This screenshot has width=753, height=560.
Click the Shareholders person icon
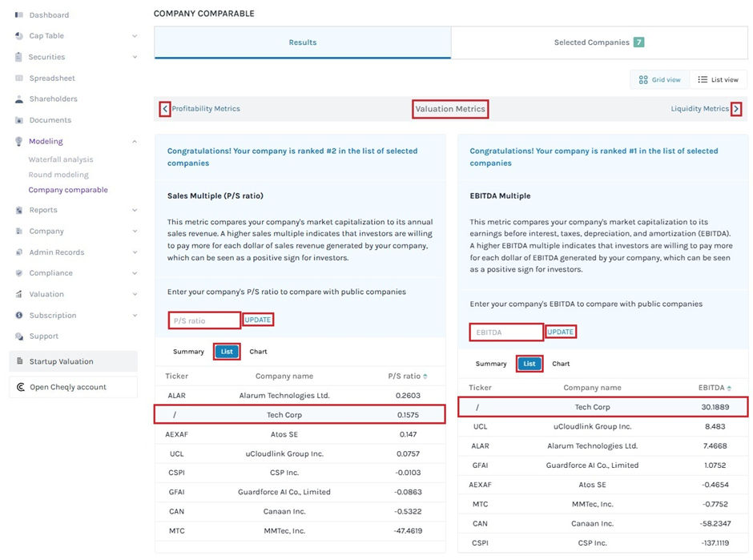(19, 99)
